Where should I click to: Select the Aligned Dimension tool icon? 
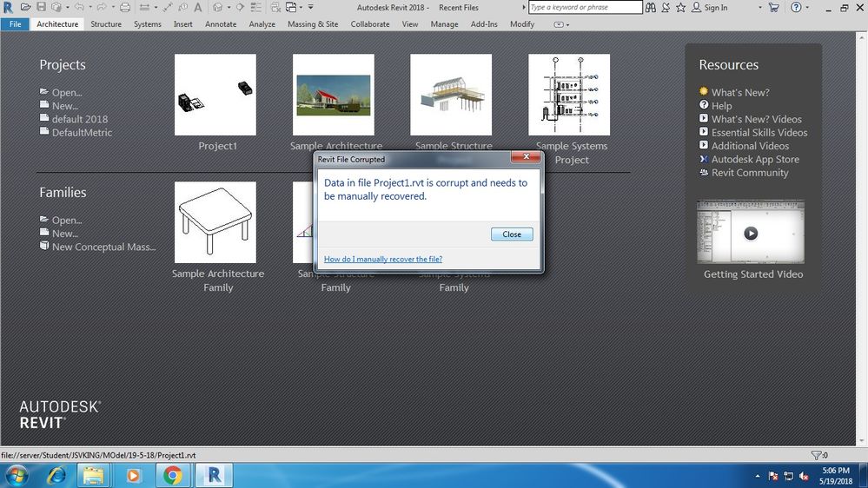coord(167,7)
